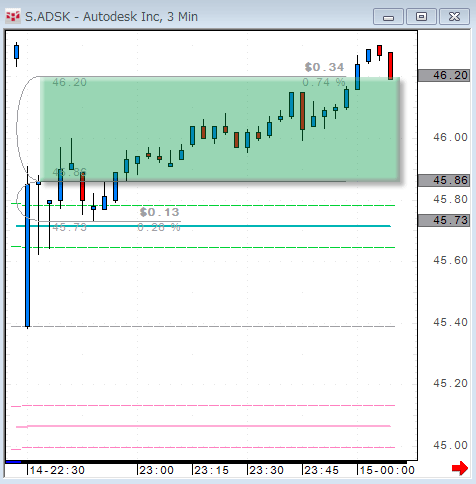Viewport: 476px width, 484px height.
Task: Click the 45.20 price axis label
Action: coord(450,383)
